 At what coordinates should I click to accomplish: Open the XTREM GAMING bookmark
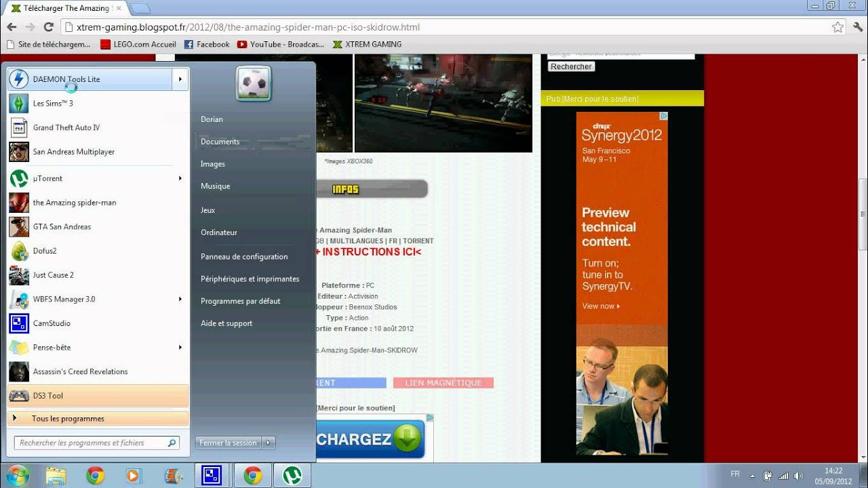[x=367, y=44]
